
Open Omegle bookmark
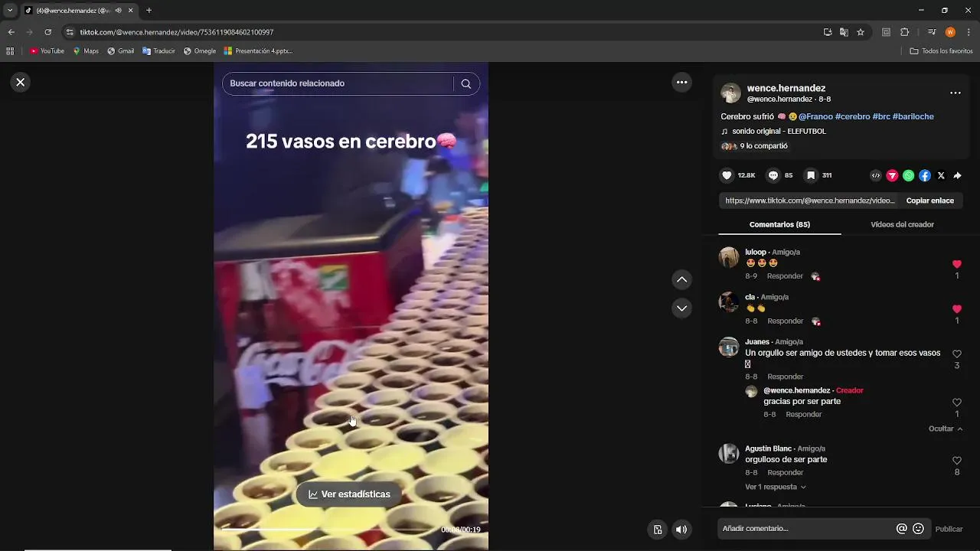(200, 51)
